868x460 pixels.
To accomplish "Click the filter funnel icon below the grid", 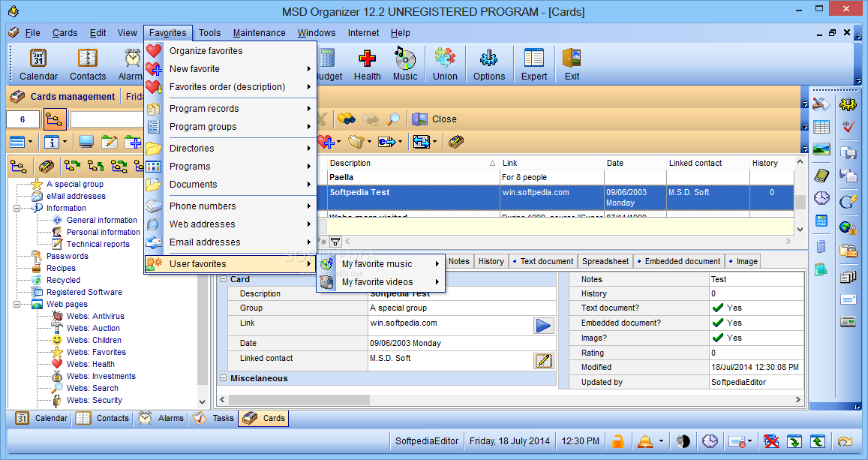I will pos(335,242).
